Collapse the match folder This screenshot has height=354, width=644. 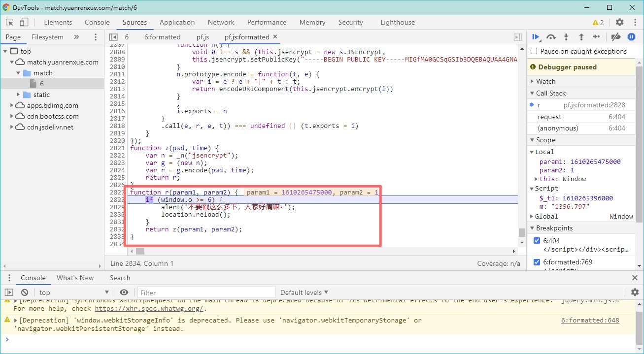click(19, 73)
